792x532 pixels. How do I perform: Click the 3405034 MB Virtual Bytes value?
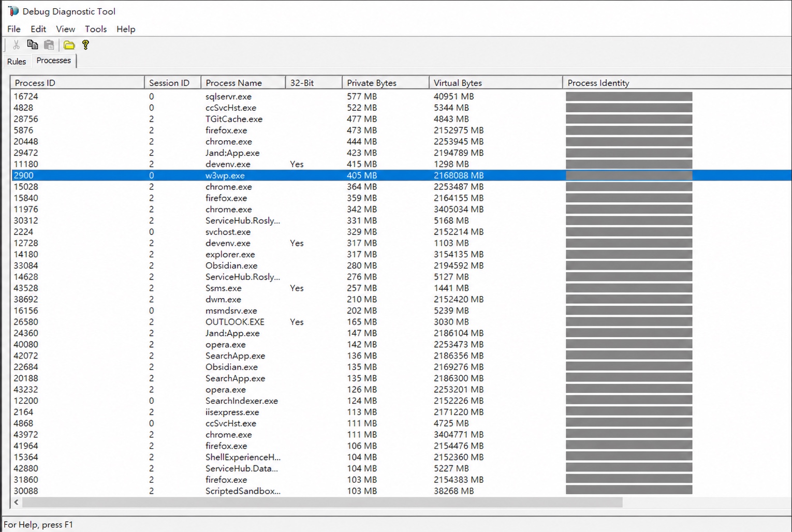tap(459, 209)
